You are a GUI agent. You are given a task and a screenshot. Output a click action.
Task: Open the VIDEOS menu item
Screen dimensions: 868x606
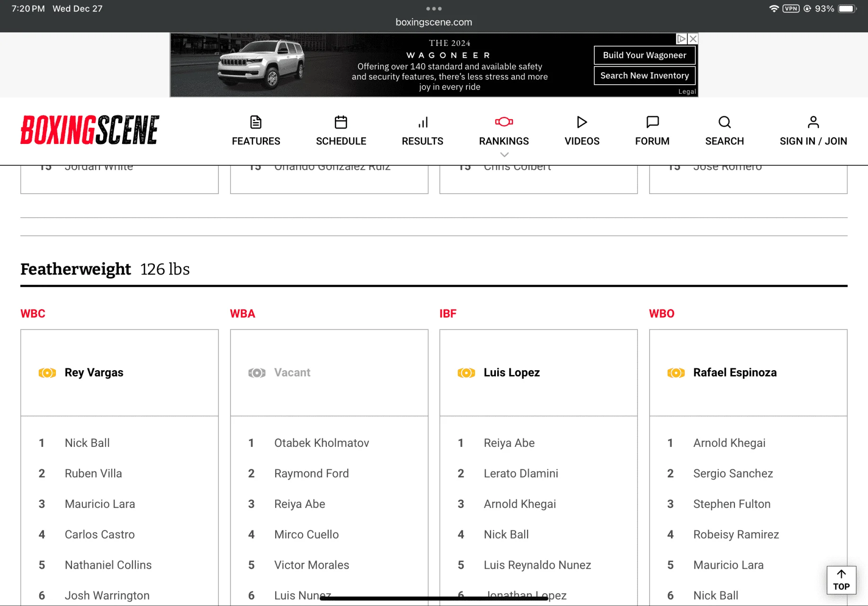582,141
